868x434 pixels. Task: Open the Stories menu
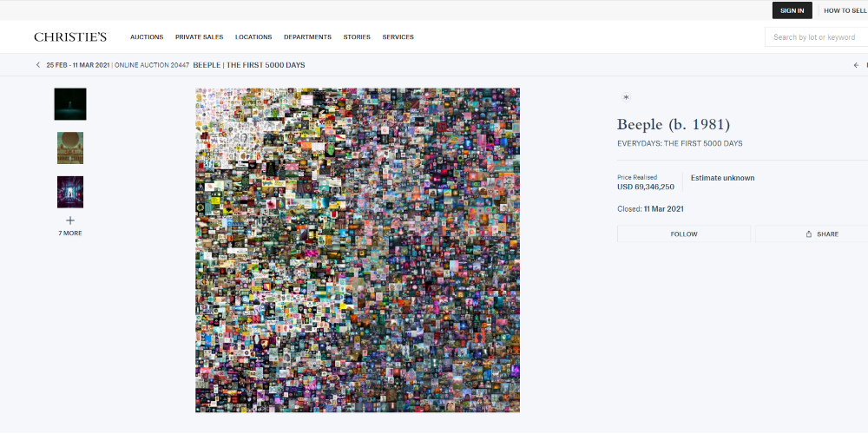pyautogui.click(x=357, y=37)
